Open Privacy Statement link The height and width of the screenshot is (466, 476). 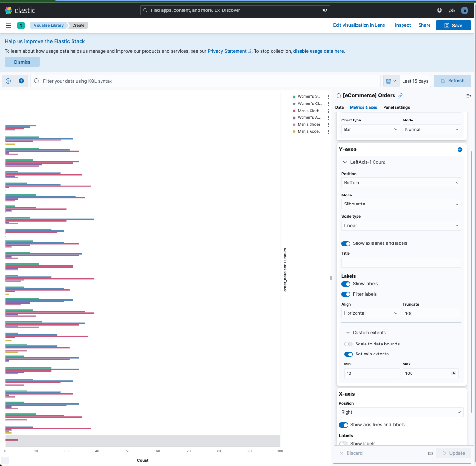[229, 51]
